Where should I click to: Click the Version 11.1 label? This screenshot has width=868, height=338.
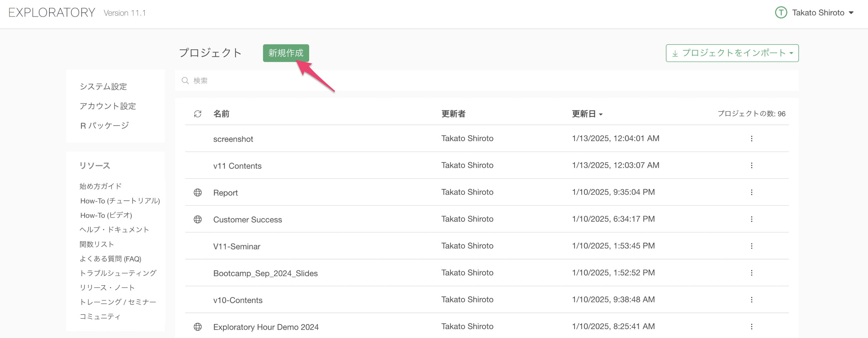point(125,13)
